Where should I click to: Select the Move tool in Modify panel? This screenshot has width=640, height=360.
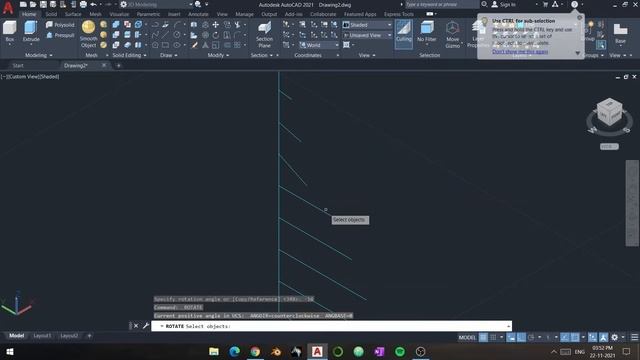216,25
